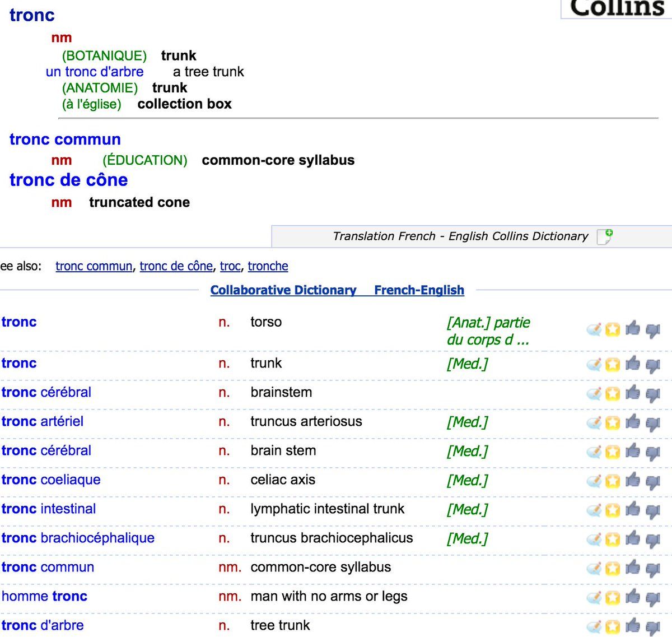Star the 'truncus arteriosus' entry as favorite
The height and width of the screenshot is (637, 672).
(x=613, y=422)
